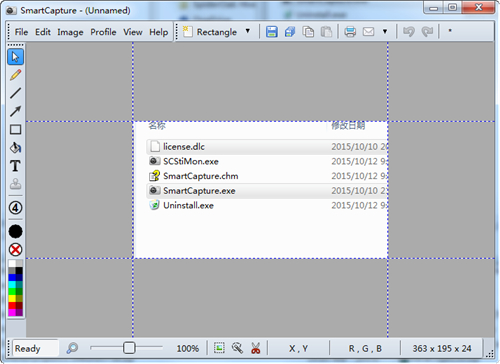Image resolution: width=500 pixels, height=364 pixels.
Task: Pick the bright blue color swatch
Action: pos(12,278)
